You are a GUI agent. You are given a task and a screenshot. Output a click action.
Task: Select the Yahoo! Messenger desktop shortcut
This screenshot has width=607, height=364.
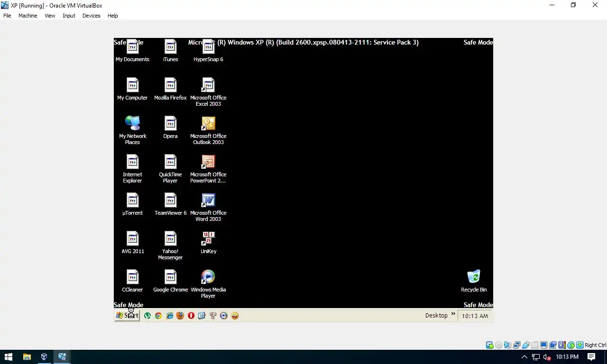point(170,246)
